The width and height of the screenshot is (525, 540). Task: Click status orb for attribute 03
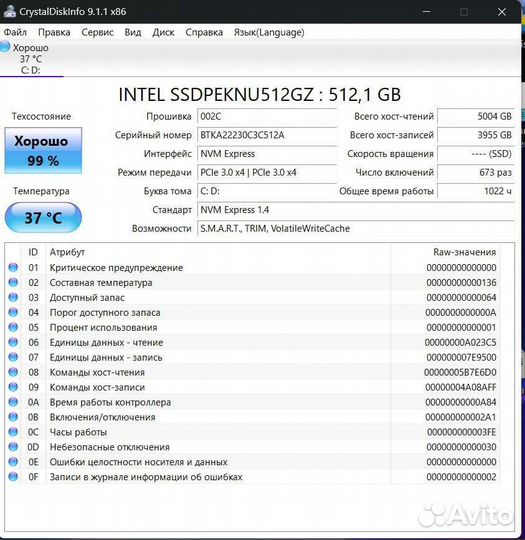tap(13, 297)
